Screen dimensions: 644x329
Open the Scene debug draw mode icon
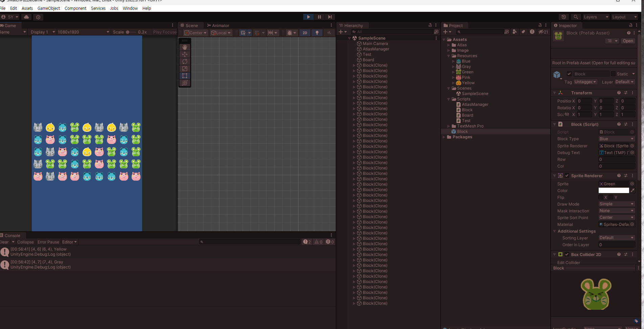(x=290, y=33)
